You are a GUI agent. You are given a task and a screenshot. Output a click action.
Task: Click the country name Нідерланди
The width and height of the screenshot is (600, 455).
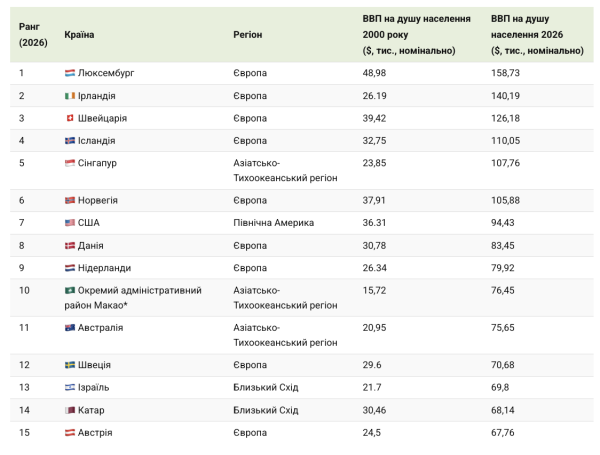coord(104,268)
